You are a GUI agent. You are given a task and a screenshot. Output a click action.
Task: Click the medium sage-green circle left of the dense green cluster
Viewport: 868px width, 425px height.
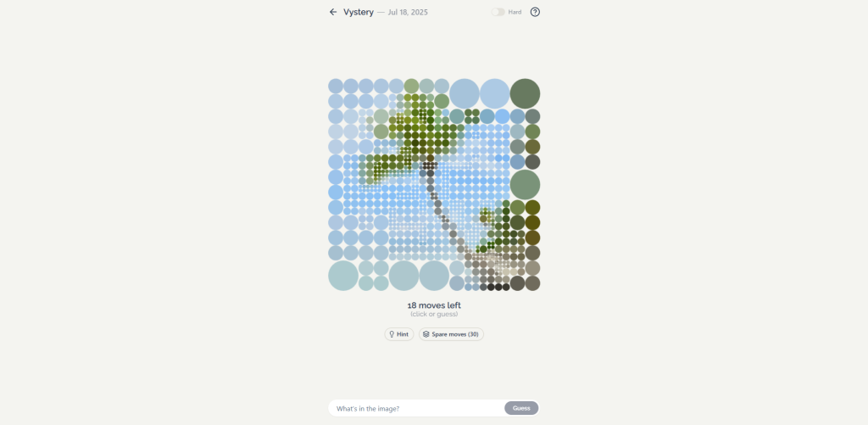(381, 131)
